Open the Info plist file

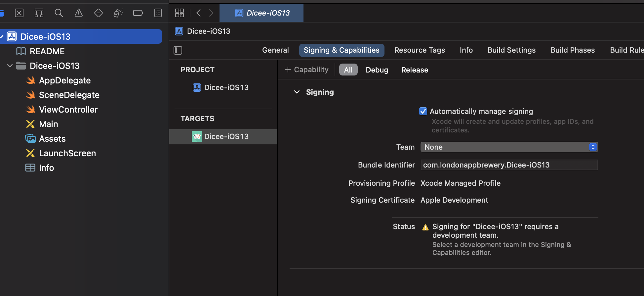click(x=46, y=168)
